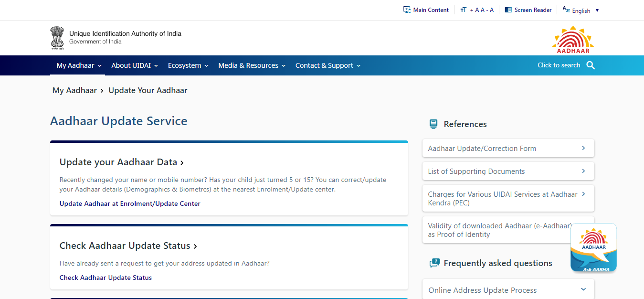Viewport: 644px width, 299px height.
Task: Go to My Aadhaar breadcrumb
Action: coord(74,90)
